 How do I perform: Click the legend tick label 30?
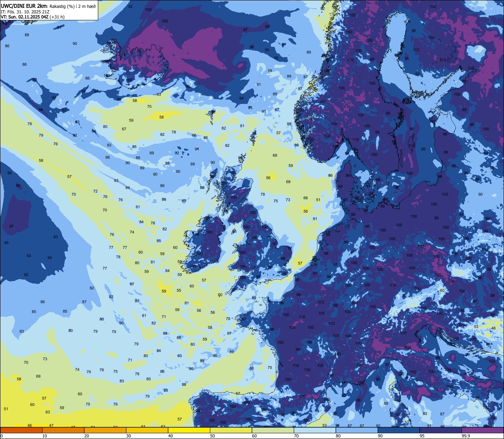coord(129,436)
